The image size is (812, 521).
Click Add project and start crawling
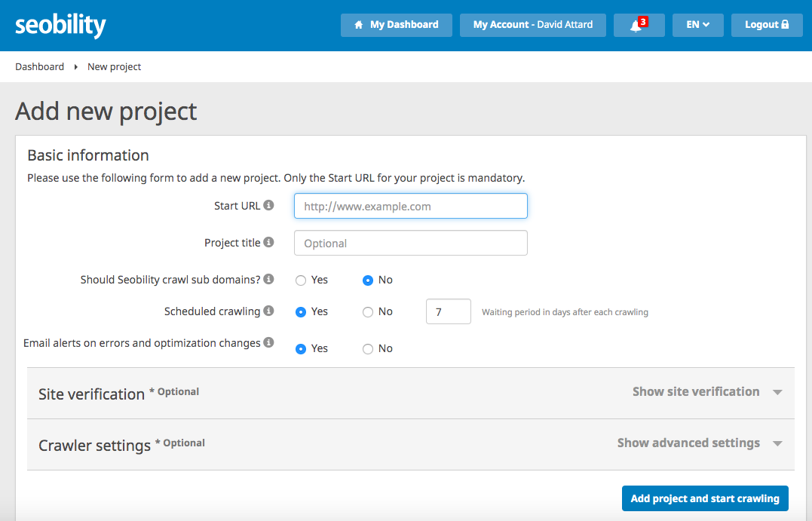click(x=704, y=498)
